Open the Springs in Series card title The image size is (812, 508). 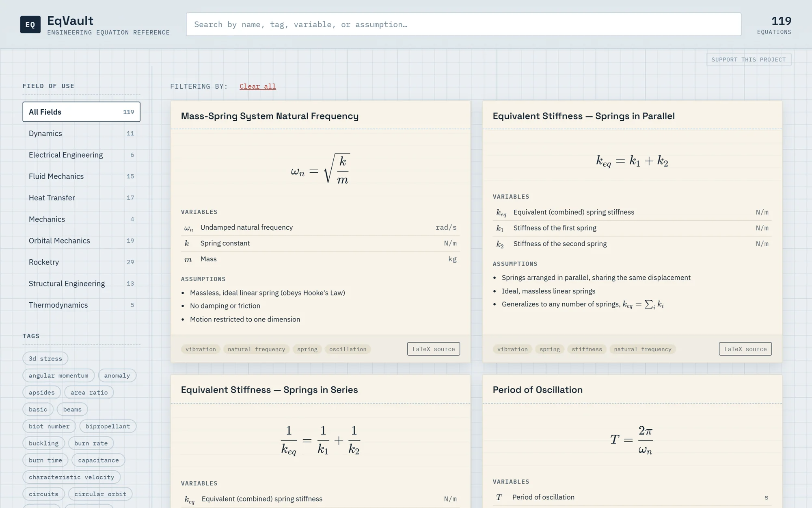pyautogui.click(x=270, y=390)
